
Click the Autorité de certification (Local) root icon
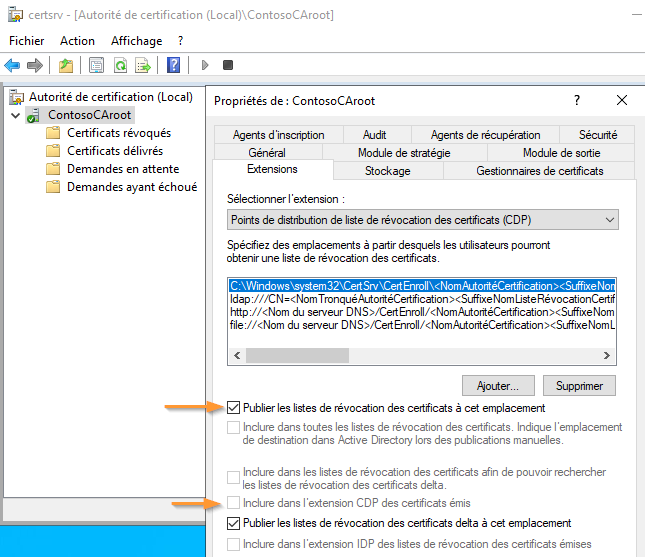coord(17,97)
